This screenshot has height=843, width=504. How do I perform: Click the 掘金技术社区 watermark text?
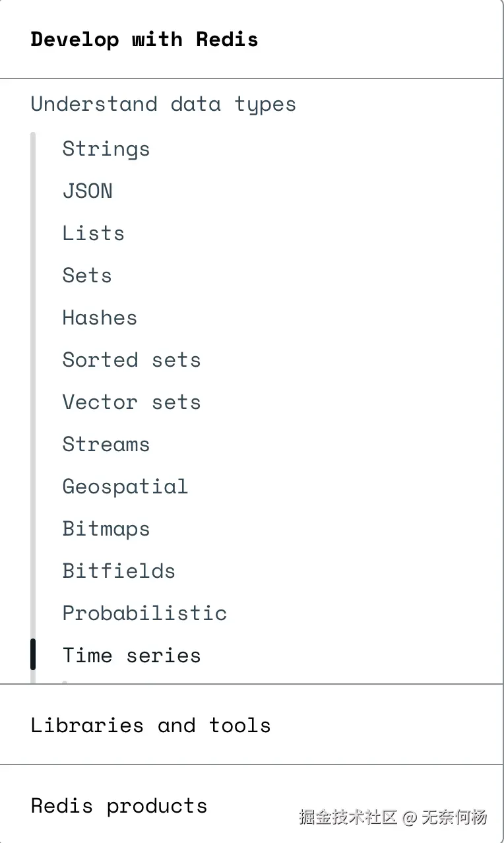348,818
